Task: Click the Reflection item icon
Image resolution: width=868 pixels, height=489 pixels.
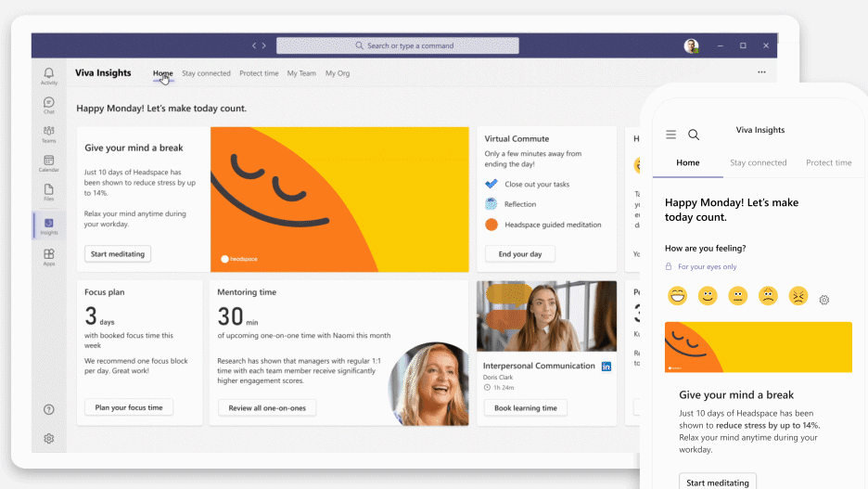Action: (491, 204)
